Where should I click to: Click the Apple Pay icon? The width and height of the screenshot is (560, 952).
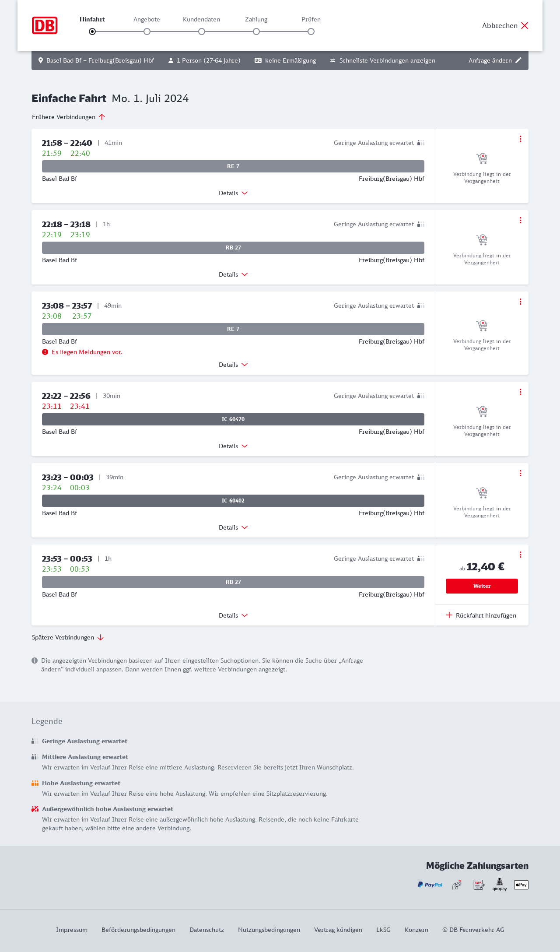[521, 885]
